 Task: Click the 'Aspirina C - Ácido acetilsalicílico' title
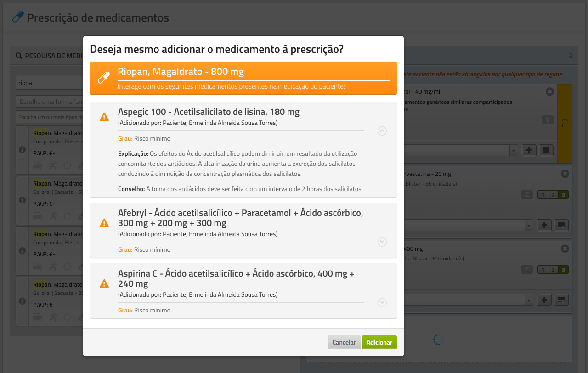click(x=236, y=278)
